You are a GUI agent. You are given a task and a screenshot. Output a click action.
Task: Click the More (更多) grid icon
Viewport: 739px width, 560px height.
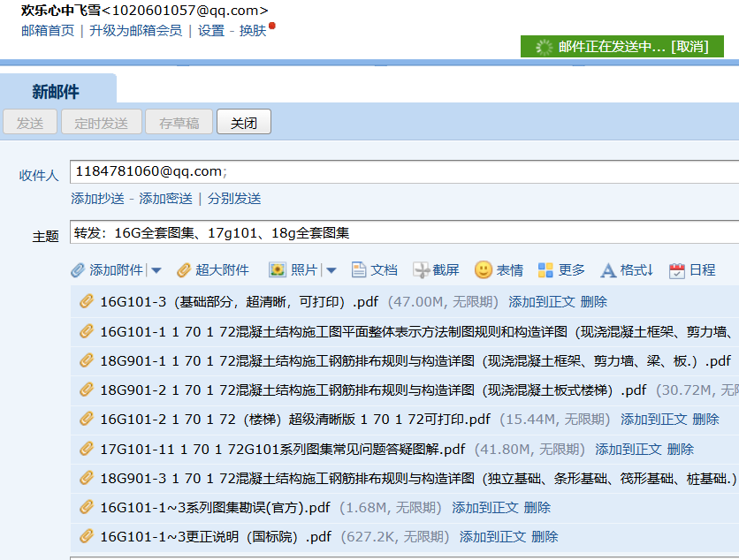(x=545, y=270)
